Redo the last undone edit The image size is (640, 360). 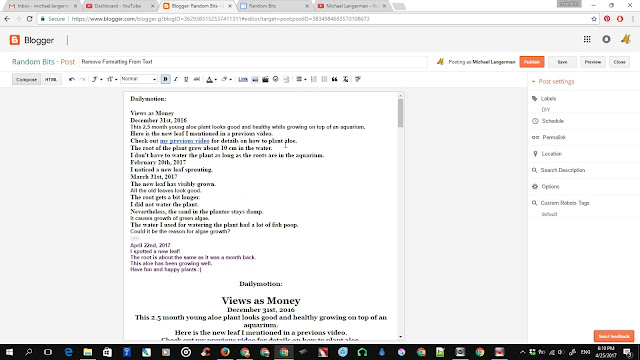[82, 79]
